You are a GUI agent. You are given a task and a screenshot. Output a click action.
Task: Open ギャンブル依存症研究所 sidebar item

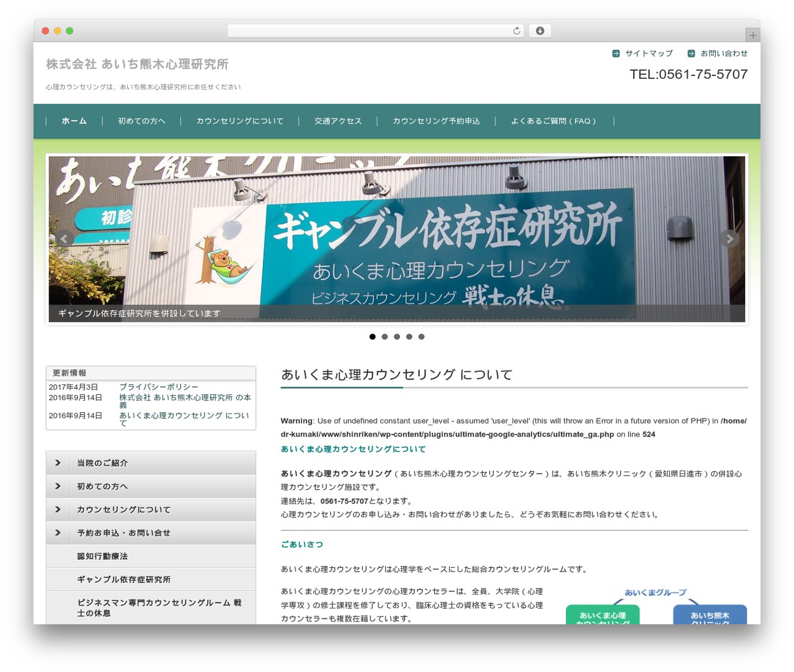[x=151, y=580]
